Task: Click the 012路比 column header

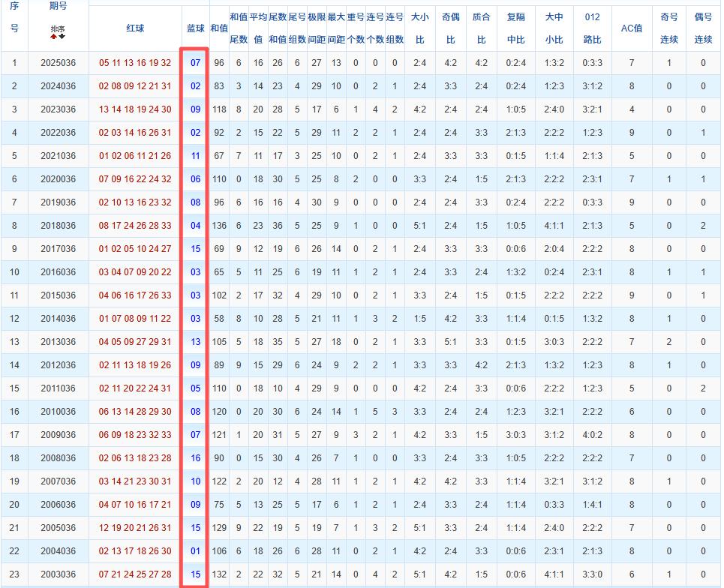Action: (592, 28)
